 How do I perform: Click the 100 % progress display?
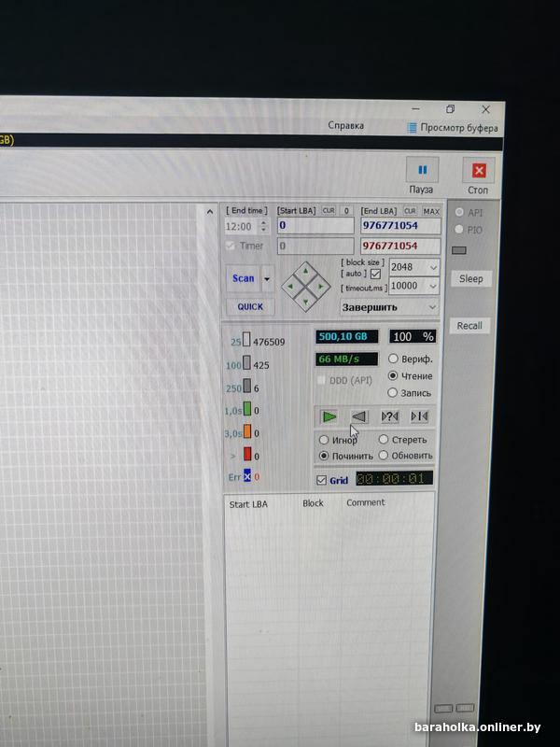[x=413, y=337]
